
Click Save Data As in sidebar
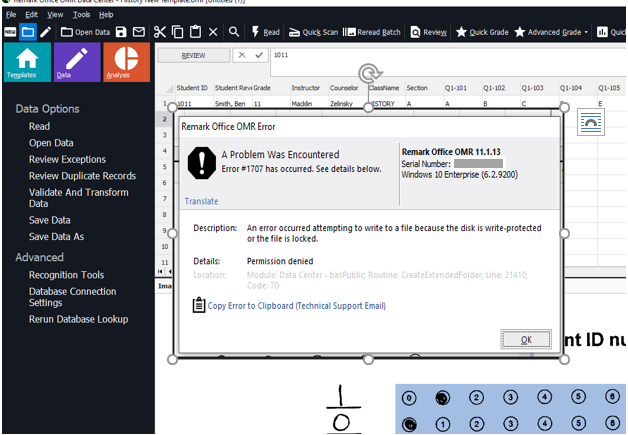(x=56, y=237)
